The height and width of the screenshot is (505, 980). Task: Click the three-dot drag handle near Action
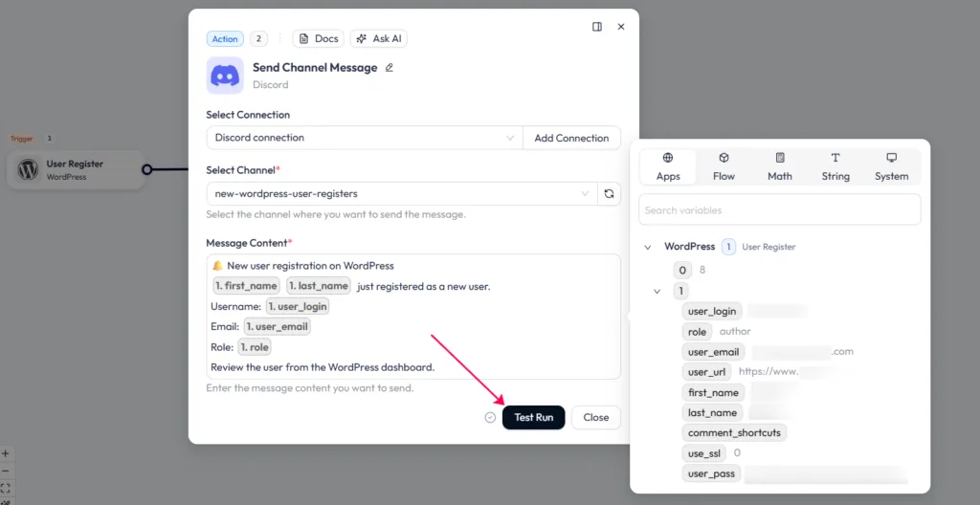(280, 39)
